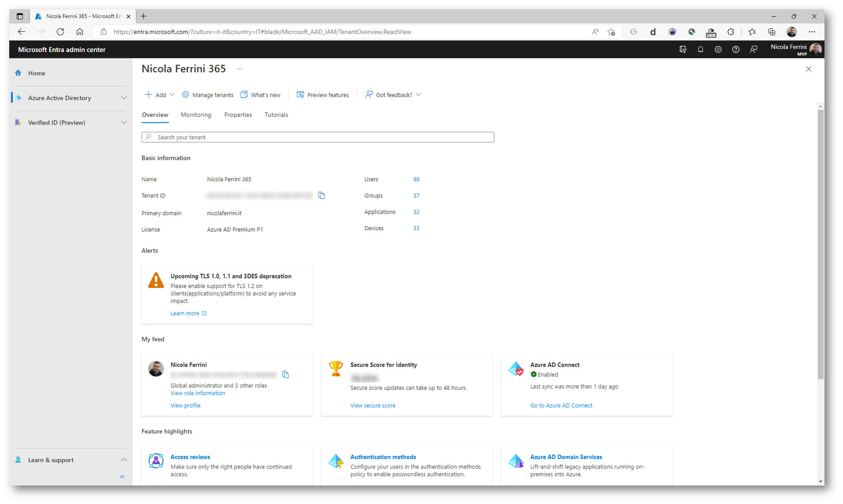Open the browser profile picture icon

coord(792,32)
